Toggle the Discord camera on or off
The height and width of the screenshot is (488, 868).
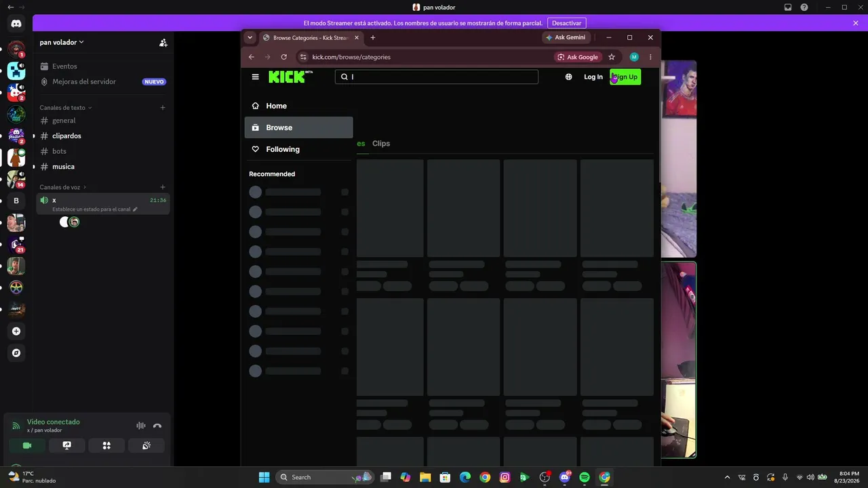coord(27,445)
